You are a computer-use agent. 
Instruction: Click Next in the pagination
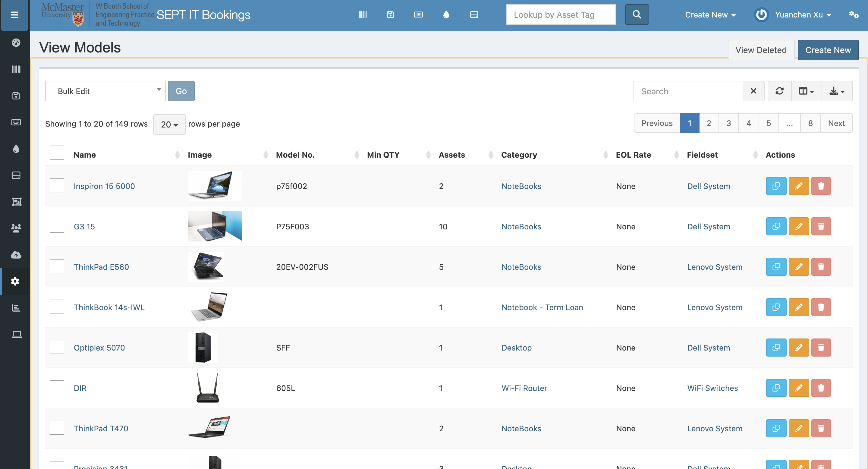click(836, 123)
